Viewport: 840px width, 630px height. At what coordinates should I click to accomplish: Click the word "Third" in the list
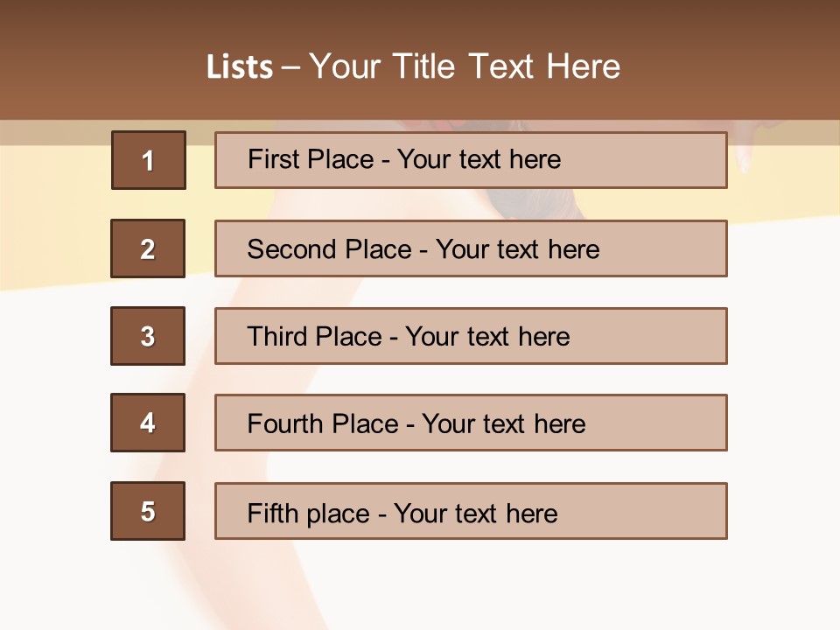277,337
